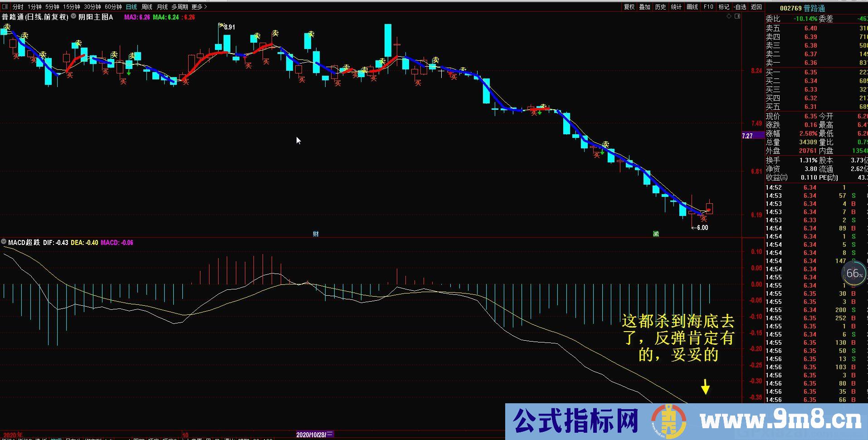Open 多周期 multi-period view
Image resolution: width=868 pixels, height=440 pixels.
[180, 7]
